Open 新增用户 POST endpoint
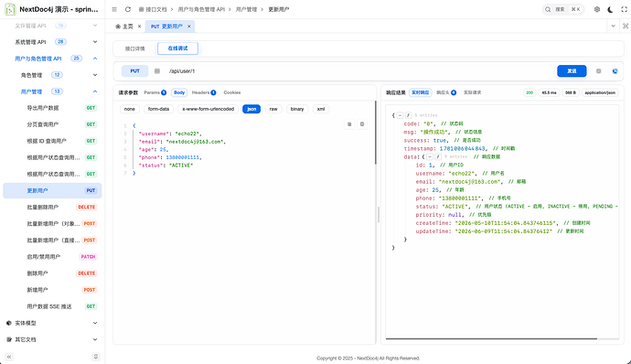Viewport: 631px width, 364px height. (52, 290)
